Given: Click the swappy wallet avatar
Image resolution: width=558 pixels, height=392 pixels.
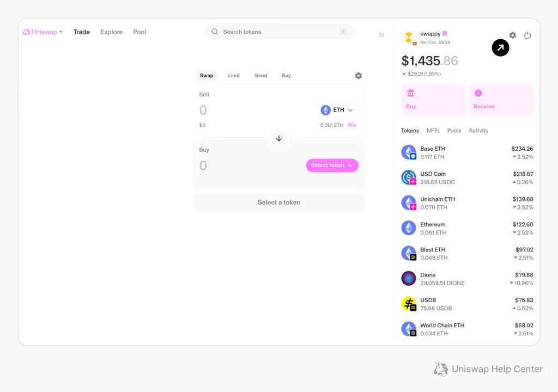Looking at the screenshot, I should coord(409,38).
